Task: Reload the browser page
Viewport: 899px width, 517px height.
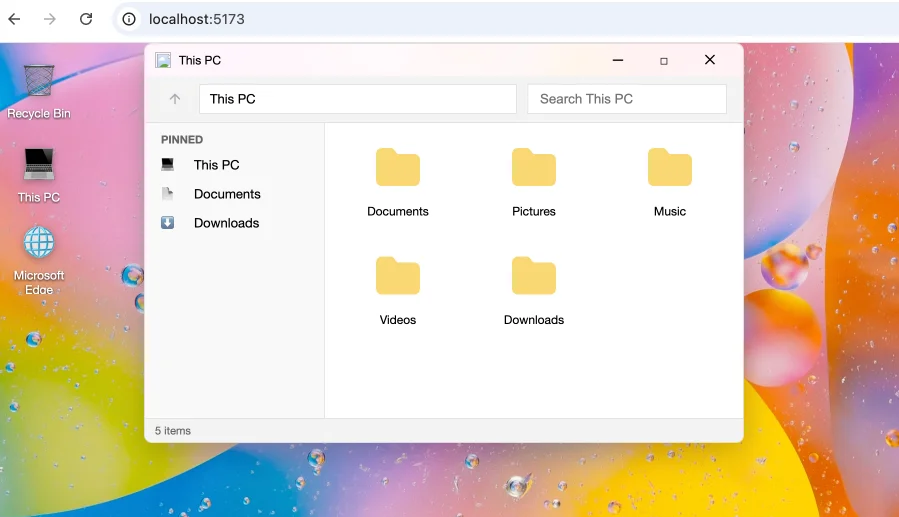Action: 86,19
